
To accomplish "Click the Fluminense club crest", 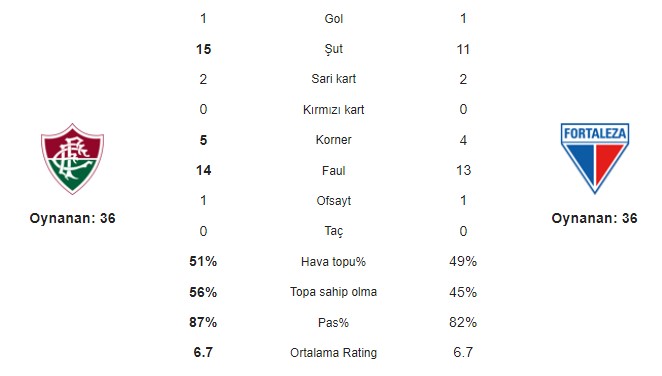I will [72, 159].
